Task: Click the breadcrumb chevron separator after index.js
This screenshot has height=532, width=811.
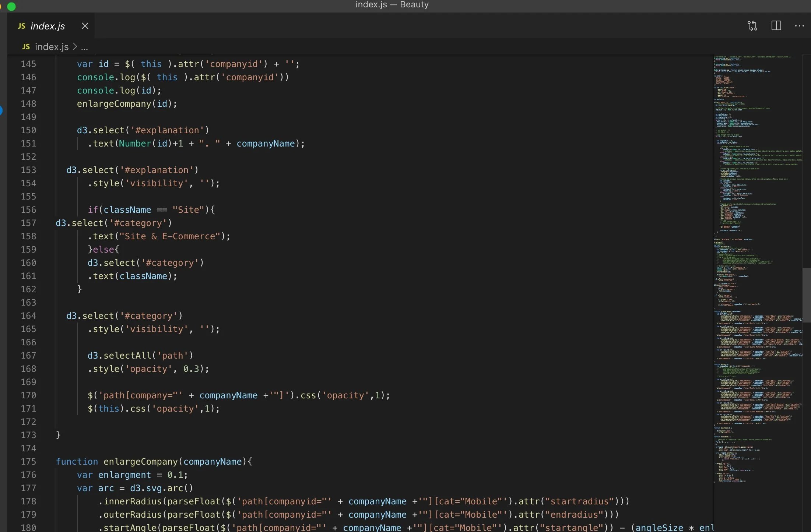Action: tap(75, 47)
